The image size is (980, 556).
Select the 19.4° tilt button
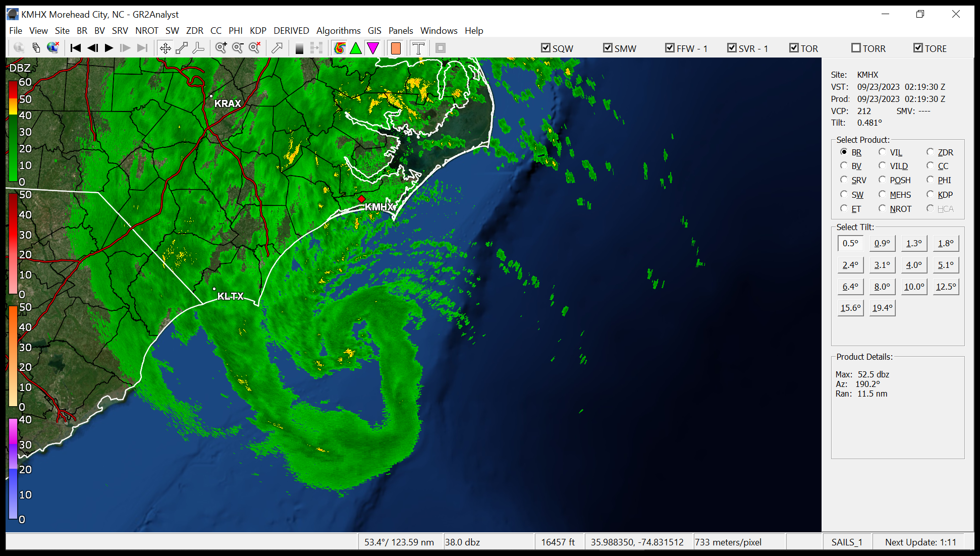tap(882, 308)
